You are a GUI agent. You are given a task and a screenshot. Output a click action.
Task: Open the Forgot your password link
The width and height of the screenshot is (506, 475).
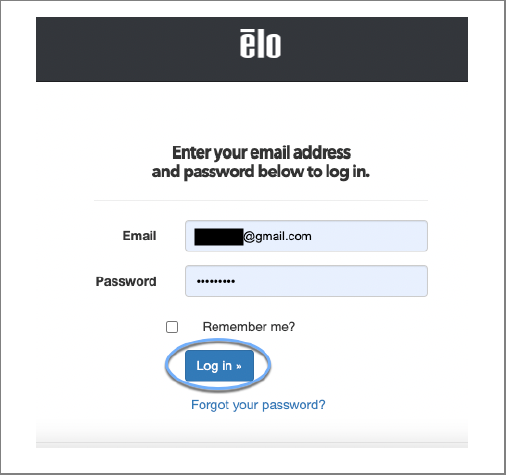pos(258,405)
